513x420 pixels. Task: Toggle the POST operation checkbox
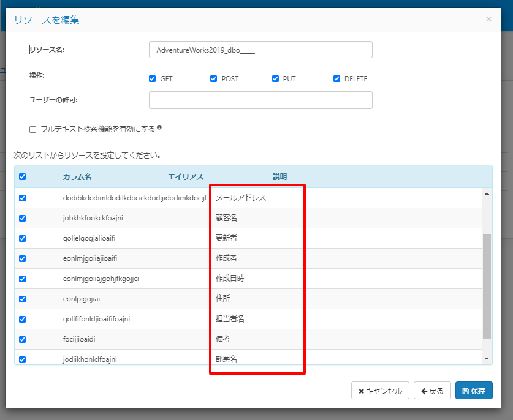(214, 79)
